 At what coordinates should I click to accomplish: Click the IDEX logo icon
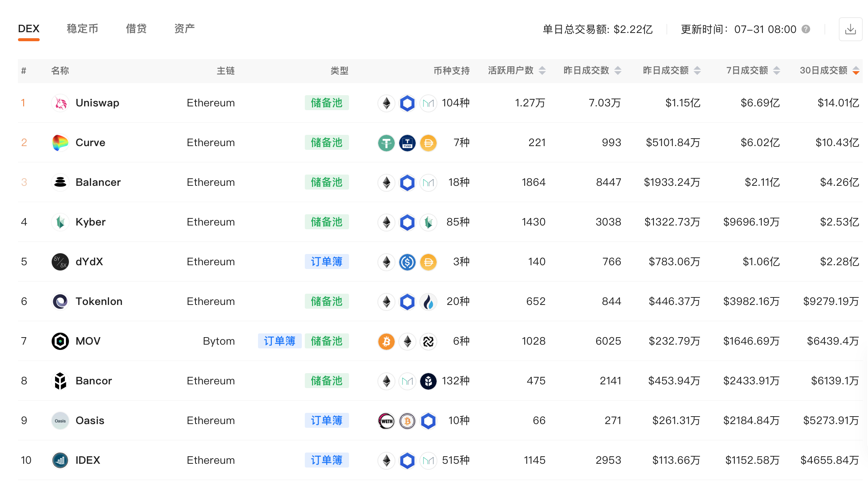(60, 460)
